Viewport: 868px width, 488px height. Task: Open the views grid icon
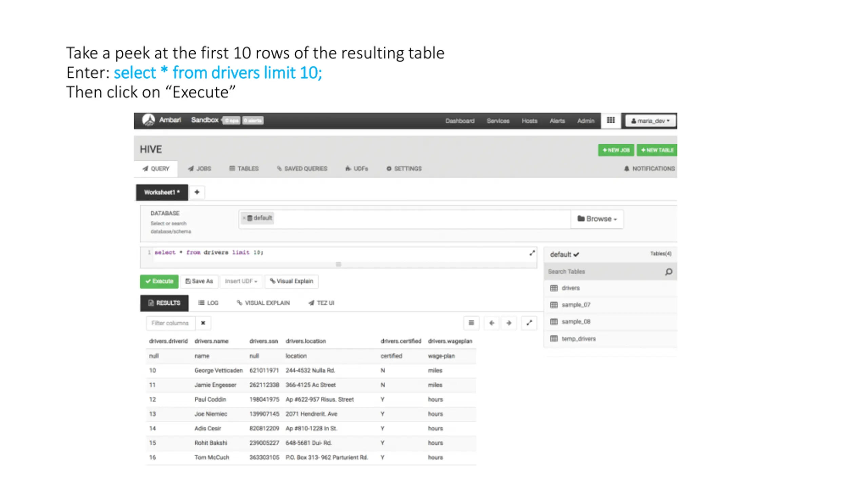tap(611, 120)
